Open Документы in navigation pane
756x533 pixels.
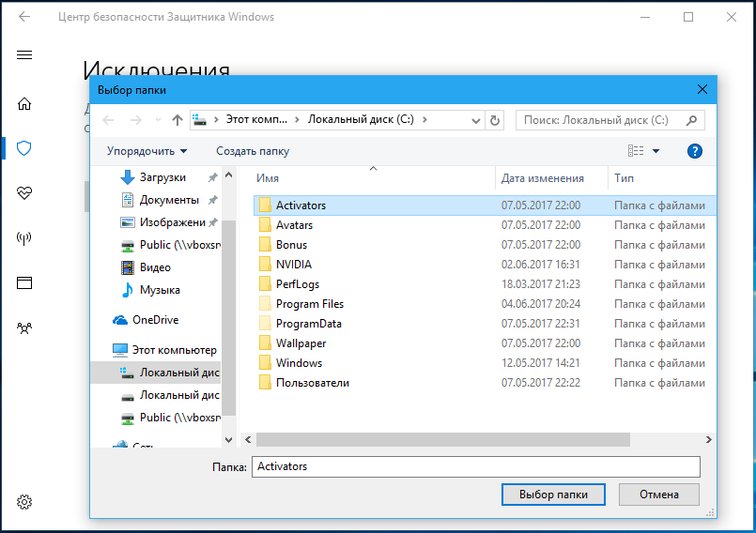[169, 200]
